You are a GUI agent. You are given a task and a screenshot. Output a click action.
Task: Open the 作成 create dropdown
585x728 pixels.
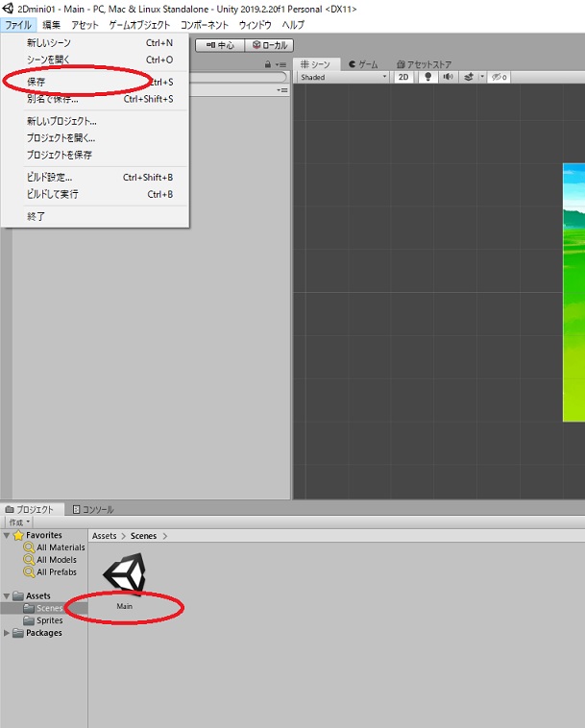pyautogui.click(x=19, y=522)
